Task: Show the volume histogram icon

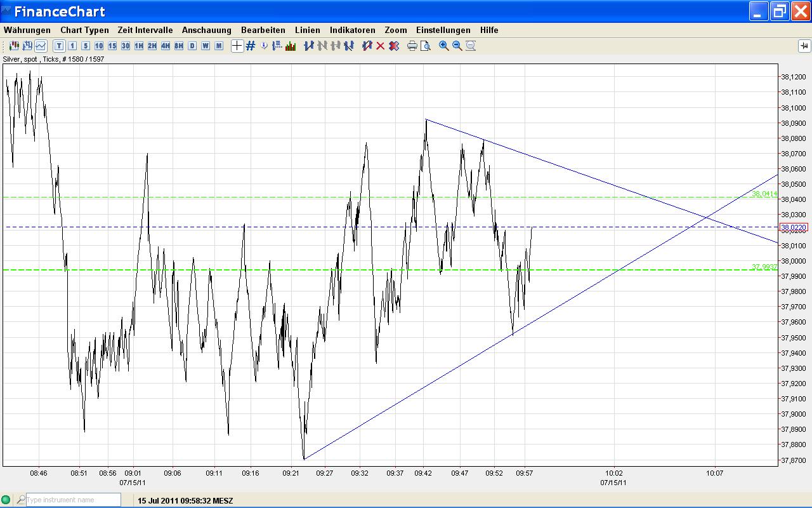Action: click(291, 46)
